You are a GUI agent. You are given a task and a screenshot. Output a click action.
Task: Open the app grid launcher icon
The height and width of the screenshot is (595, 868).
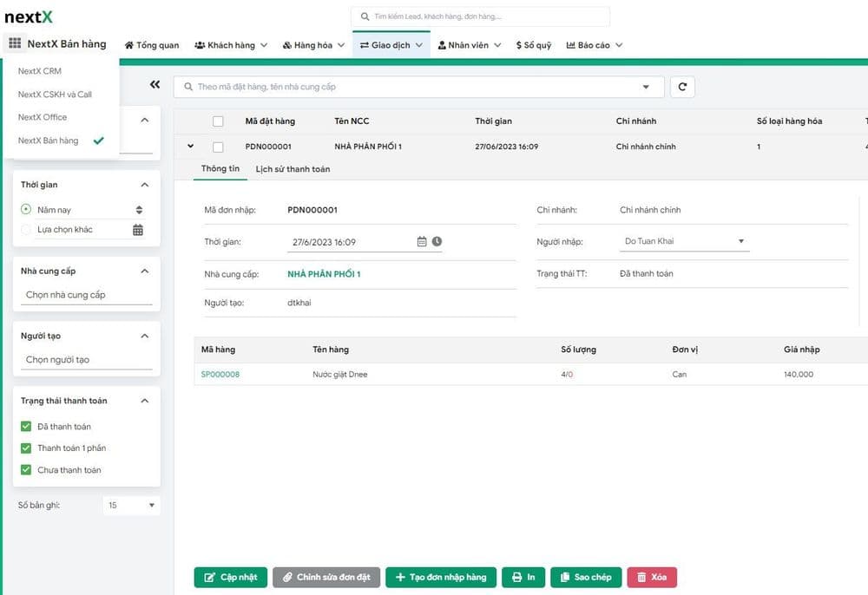click(x=15, y=43)
